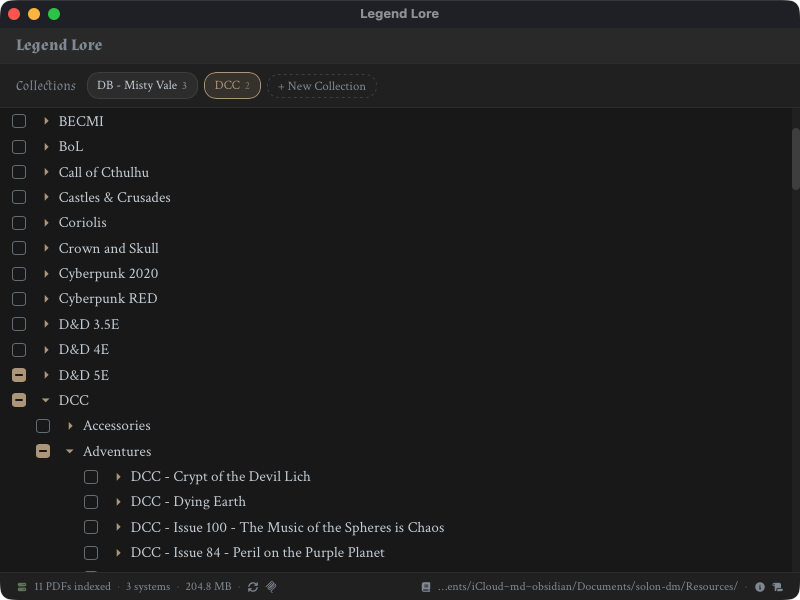The image size is (800, 600).
Task: Click the 204.8 MB status text
Action: pos(208,587)
